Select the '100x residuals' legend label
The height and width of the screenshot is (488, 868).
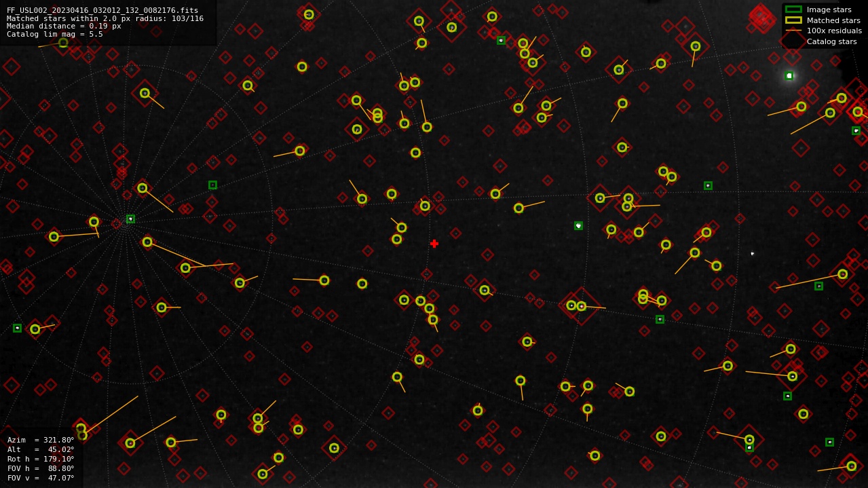834,31
